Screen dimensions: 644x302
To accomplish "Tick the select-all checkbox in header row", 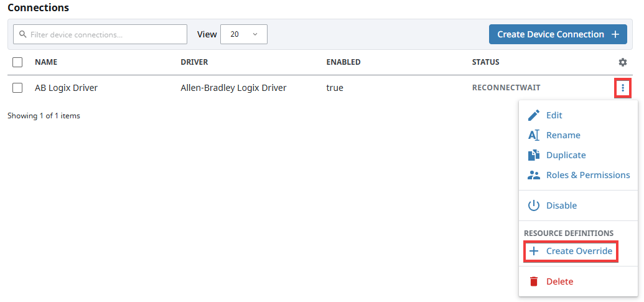I will pos(17,62).
